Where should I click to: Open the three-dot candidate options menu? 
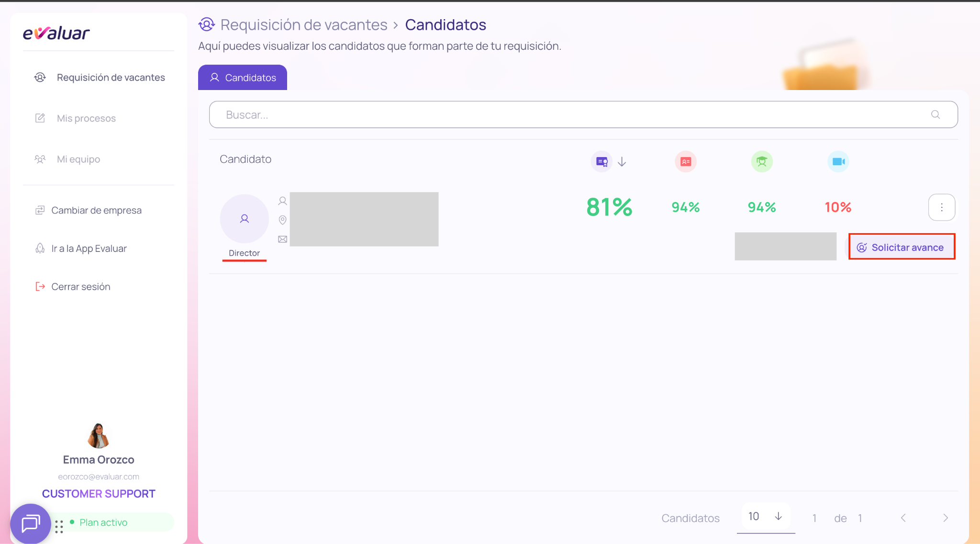click(942, 207)
